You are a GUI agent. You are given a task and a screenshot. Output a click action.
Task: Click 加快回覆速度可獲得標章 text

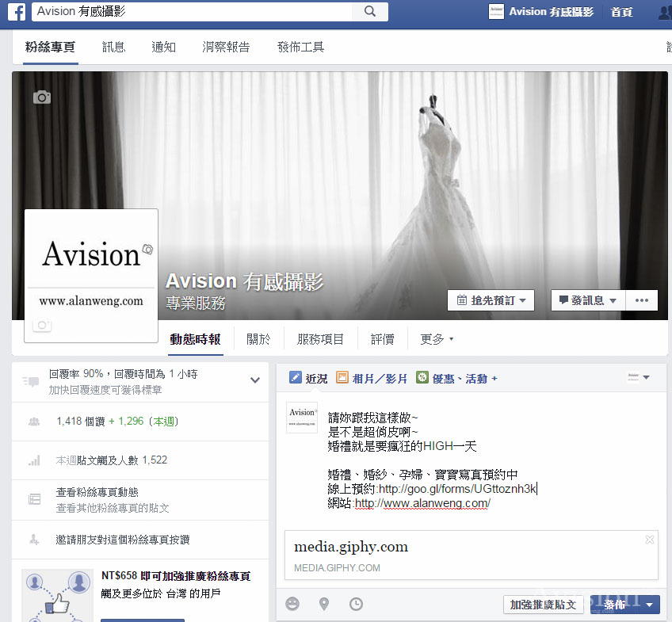tap(105, 390)
